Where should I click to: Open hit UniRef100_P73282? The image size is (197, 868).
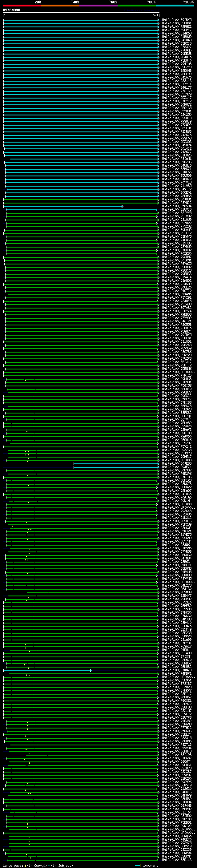[x=176, y=226]
